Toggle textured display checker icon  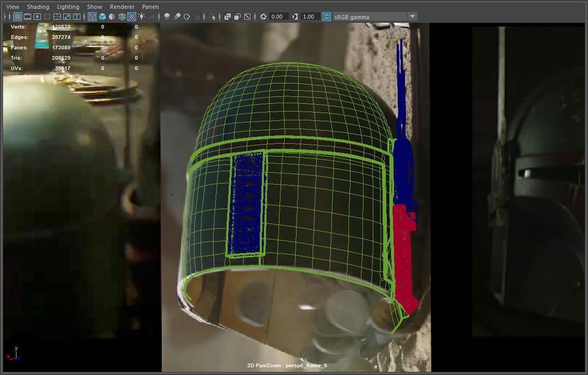pos(132,17)
